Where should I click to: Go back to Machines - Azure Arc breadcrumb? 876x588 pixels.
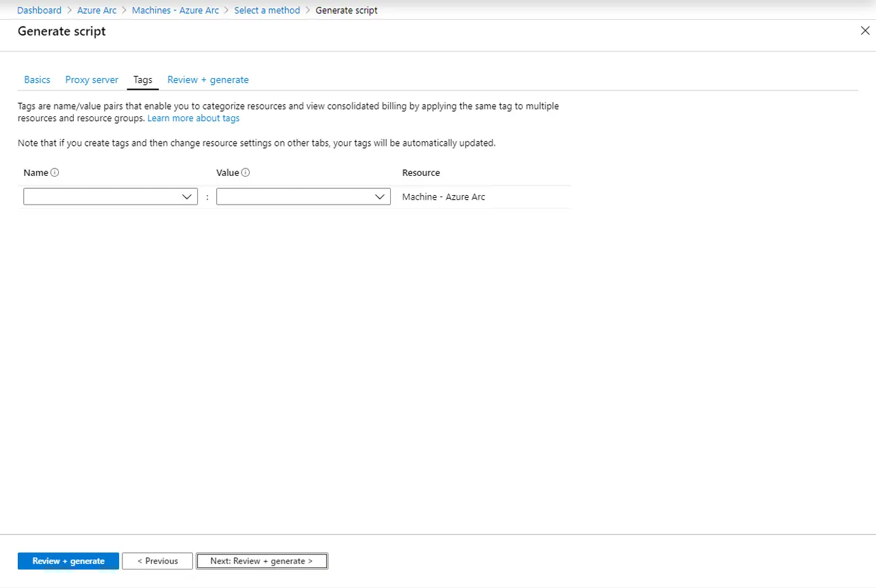(175, 10)
